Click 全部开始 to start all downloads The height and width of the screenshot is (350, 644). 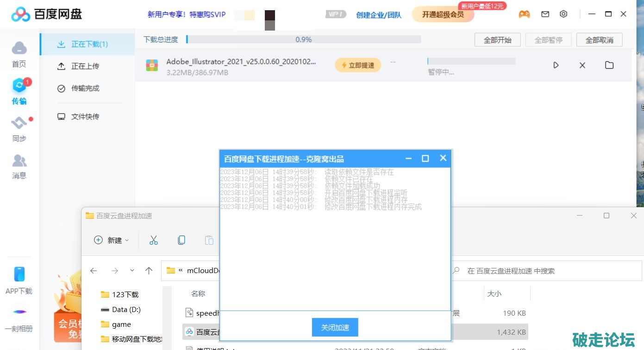pos(497,40)
